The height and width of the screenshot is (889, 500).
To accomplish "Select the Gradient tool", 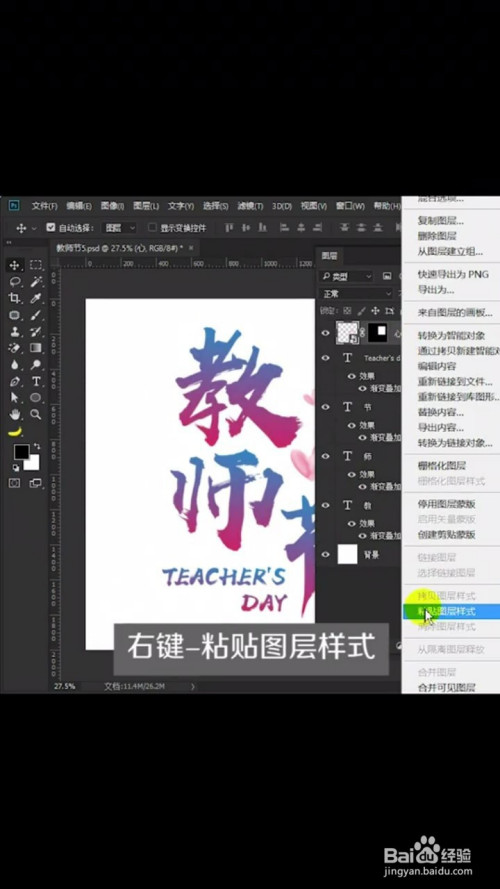I will [36, 348].
